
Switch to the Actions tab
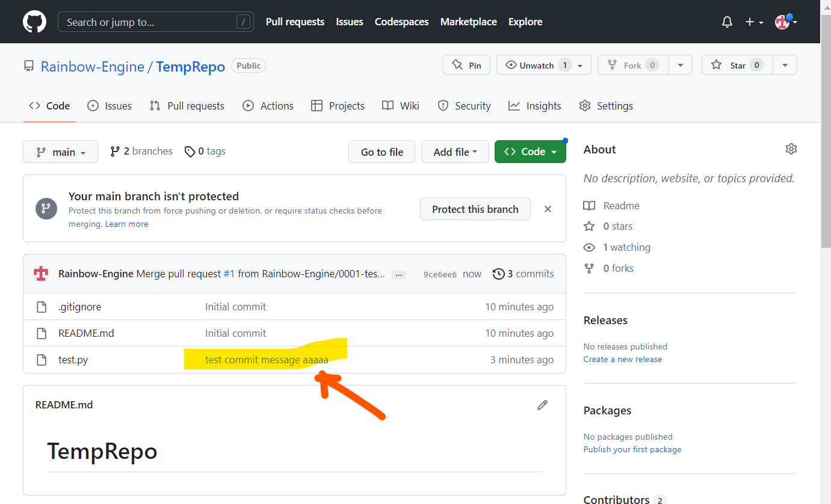(268, 106)
